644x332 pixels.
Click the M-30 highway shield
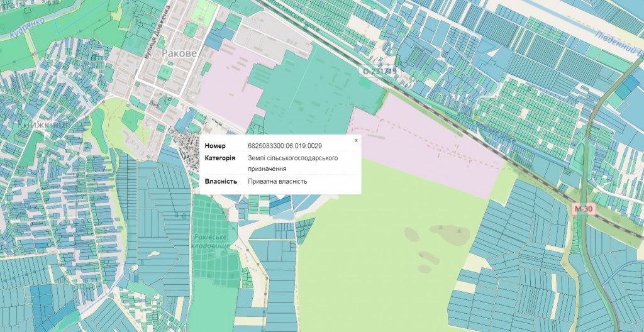pos(581,208)
